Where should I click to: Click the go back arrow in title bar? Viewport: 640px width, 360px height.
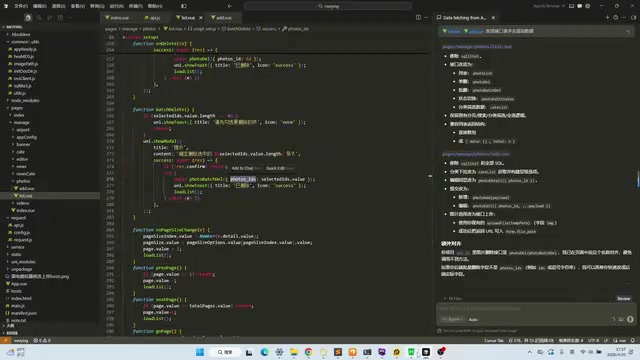point(230,6)
